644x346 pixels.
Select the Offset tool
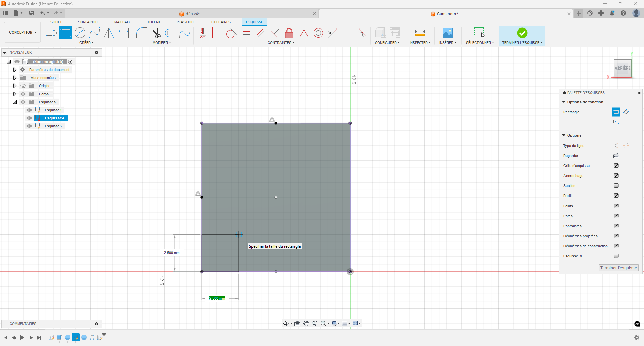[170, 33]
